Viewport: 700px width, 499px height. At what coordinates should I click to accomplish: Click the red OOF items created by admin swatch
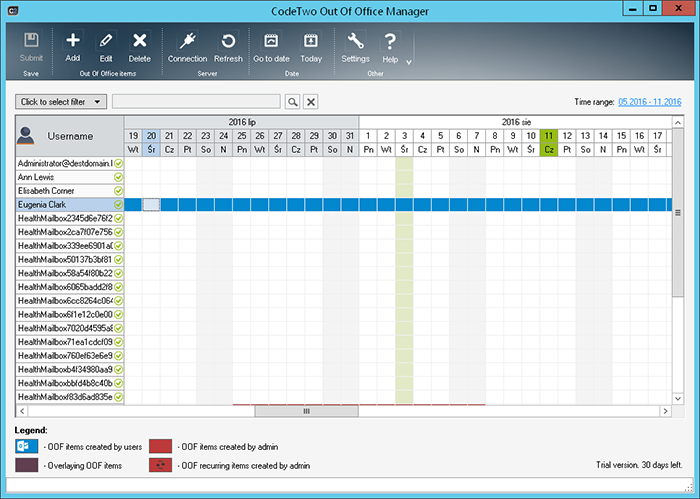coord(160,446)
